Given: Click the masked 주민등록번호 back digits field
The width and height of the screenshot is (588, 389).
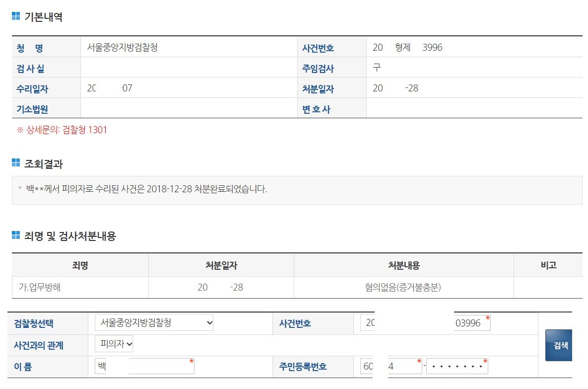Looking at the screenshot, I should 457,367.
